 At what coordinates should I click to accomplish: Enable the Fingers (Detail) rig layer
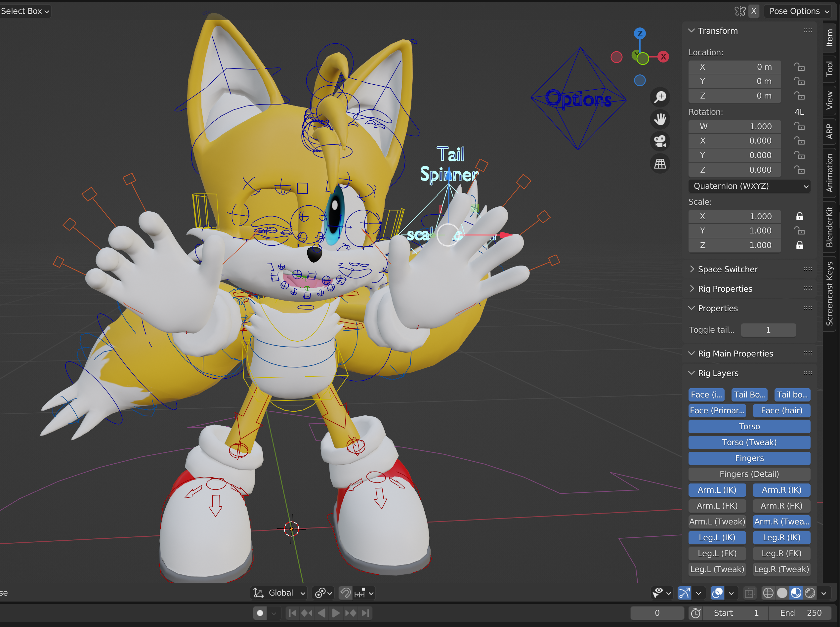[749, 474]
